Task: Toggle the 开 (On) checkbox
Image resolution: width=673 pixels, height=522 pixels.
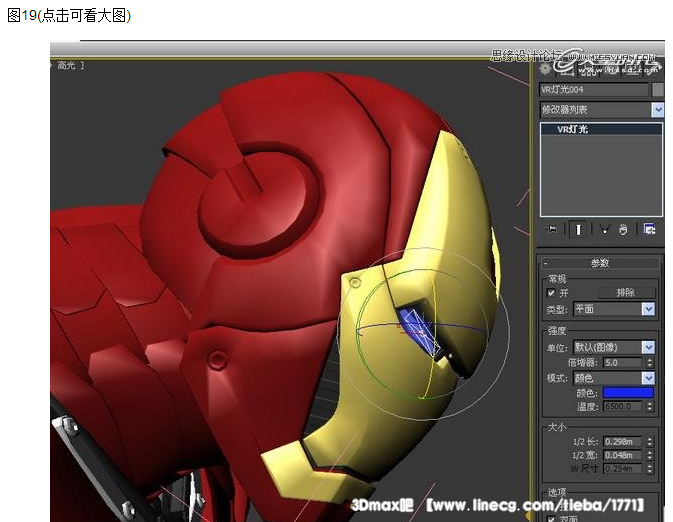Action: pos(551,293)
